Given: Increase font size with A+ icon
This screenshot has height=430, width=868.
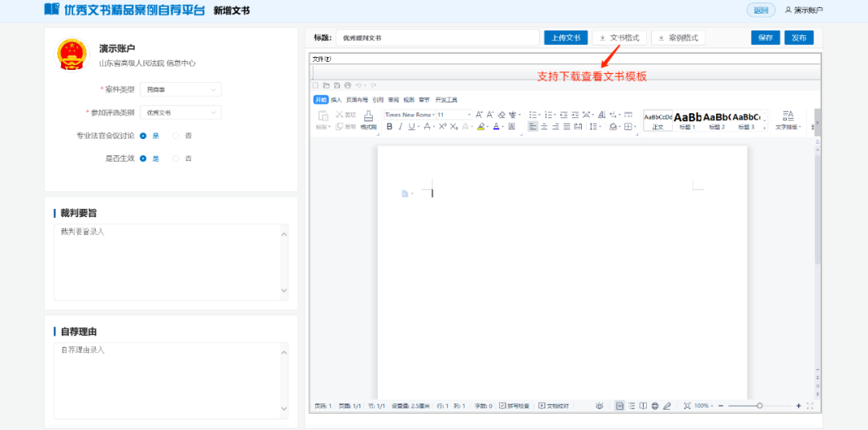Looking at the screenshot, I should [x=479, y=115].
